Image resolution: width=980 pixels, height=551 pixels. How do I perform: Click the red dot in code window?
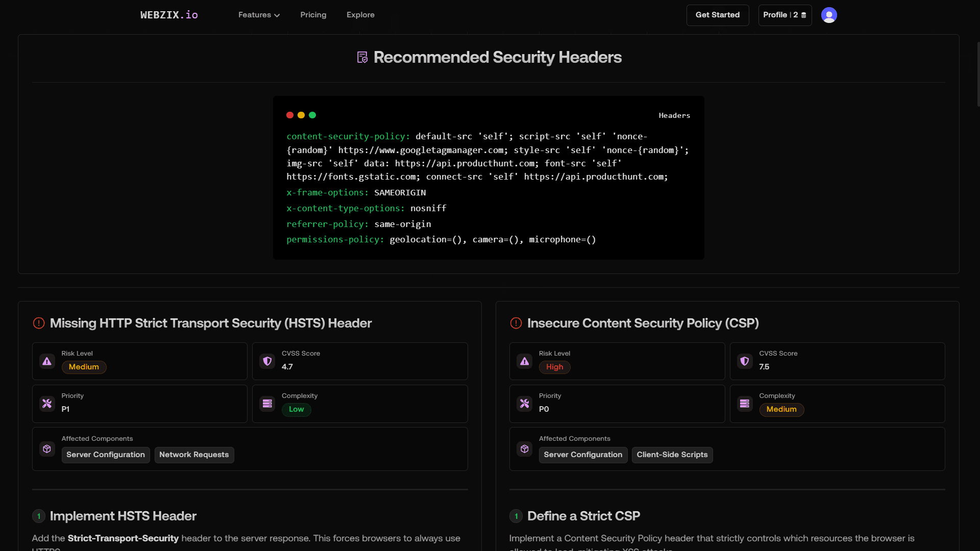click(x=290, y=115)
